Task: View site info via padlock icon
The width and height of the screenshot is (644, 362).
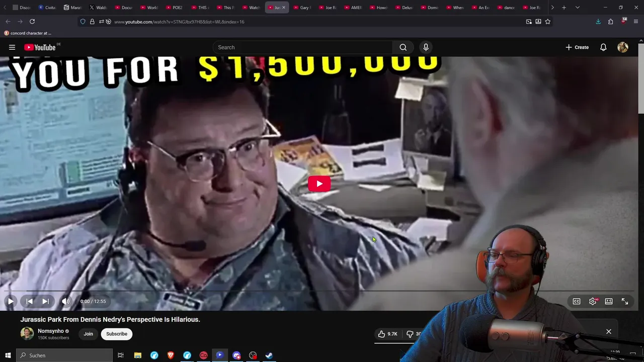Action: (92, 22)
